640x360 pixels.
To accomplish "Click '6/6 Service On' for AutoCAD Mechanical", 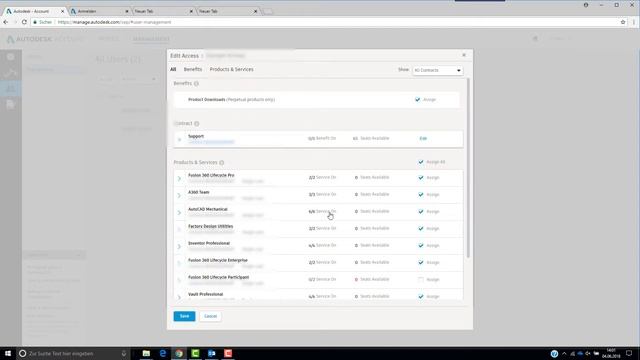I will (322, 211).
